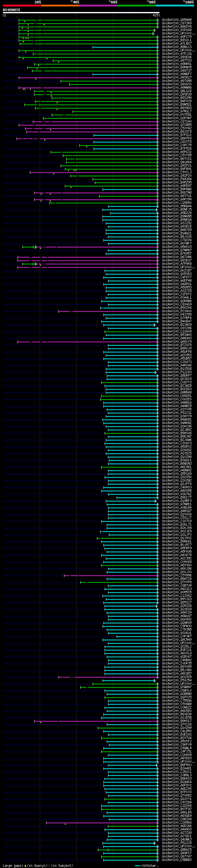Image resolution: width=197 pixels, height=868 pixels.
Task: Select the UniRef100_Q67XN4 label
Action: (x=176, y=257)
